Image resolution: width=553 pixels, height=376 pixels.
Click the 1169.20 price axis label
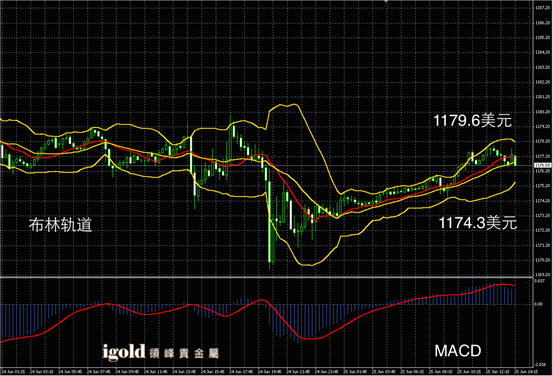pos(542,274)
